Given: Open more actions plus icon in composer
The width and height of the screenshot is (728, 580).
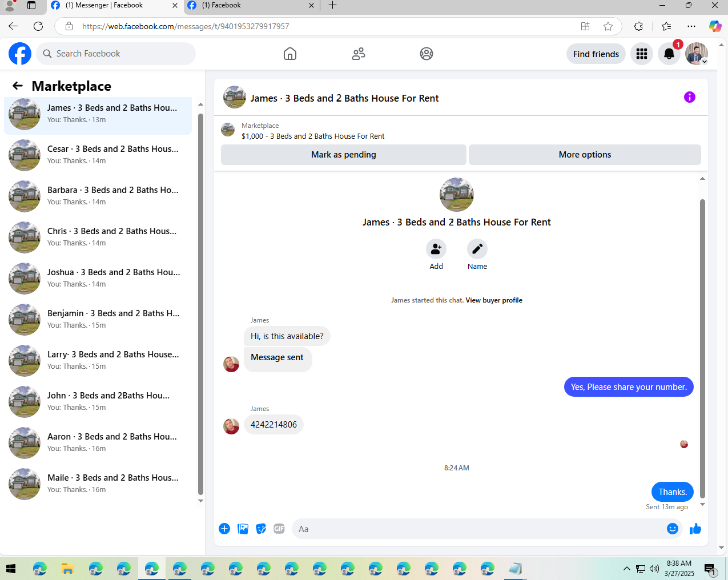Looking at the screenshot, I should [224, 529].
